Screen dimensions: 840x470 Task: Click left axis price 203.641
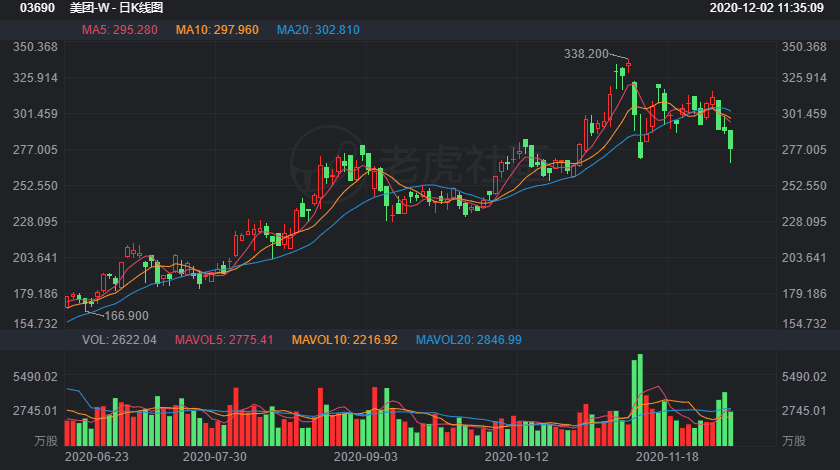click(35, 258)
